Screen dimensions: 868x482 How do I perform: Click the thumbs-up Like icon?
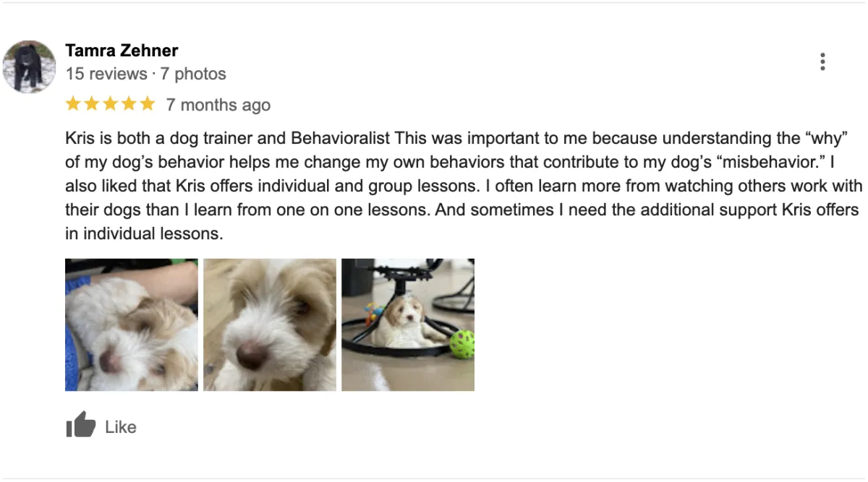[x=80, y=425]
